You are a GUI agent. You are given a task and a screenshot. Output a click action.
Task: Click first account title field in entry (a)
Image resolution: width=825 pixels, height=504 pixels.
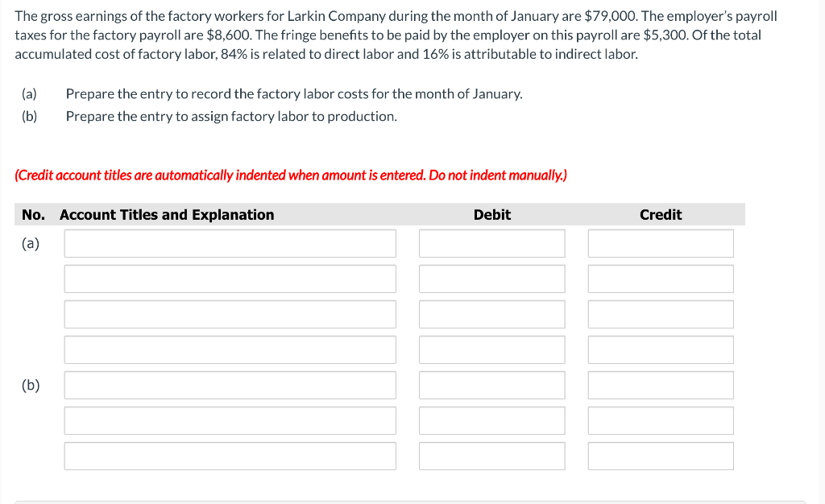[x=230, y=243]
